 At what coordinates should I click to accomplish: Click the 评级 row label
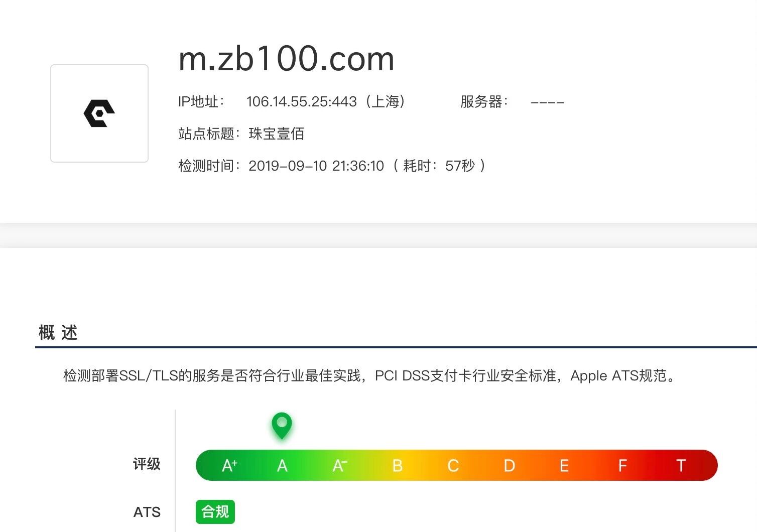coord(147,464)
